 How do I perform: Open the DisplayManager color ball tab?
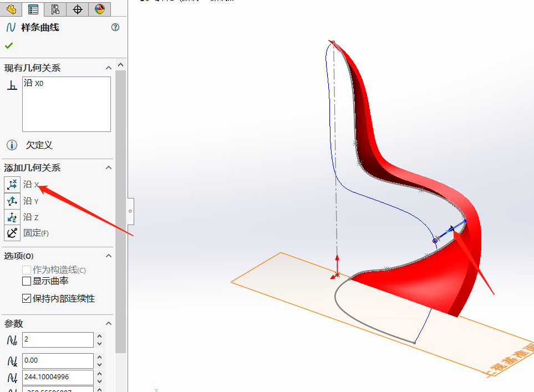click(99, 9)
